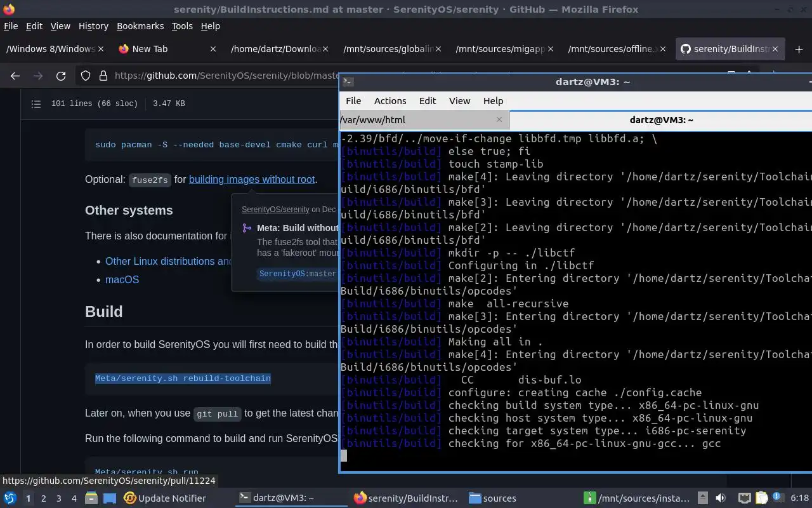The image size is (812, 508).
Task: Click the network connection tray icon
Action: (x=745, y=498)
